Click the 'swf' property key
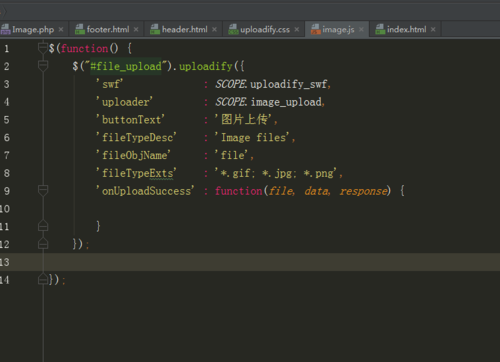This screenshot has width=500, height=362. point(110,84)
